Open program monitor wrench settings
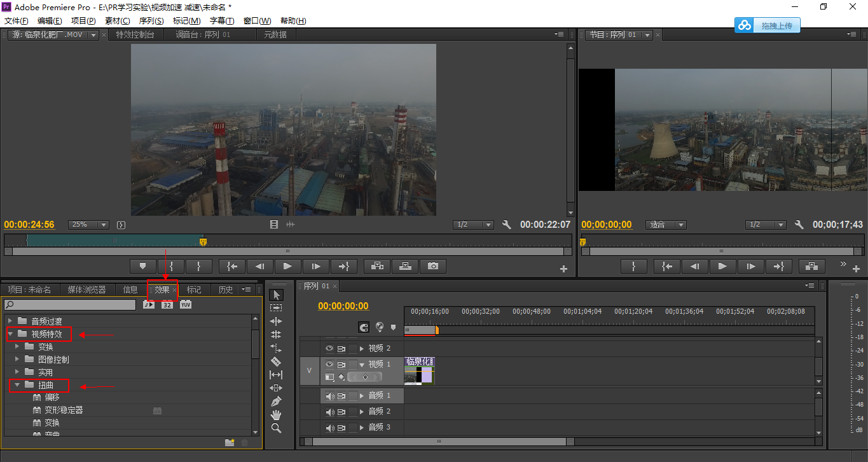 tap(799, 225)
